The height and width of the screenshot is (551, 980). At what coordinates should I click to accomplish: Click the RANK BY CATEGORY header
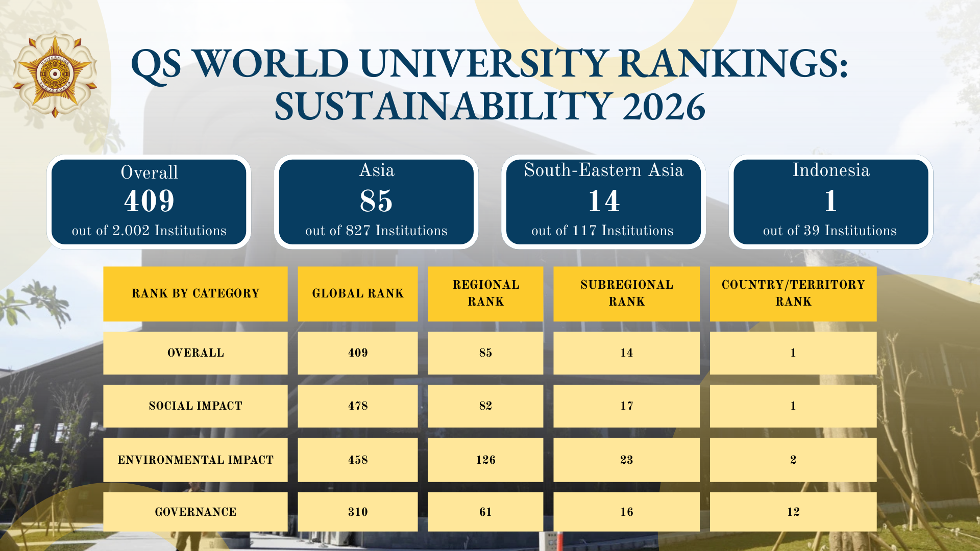click(195, 293)
